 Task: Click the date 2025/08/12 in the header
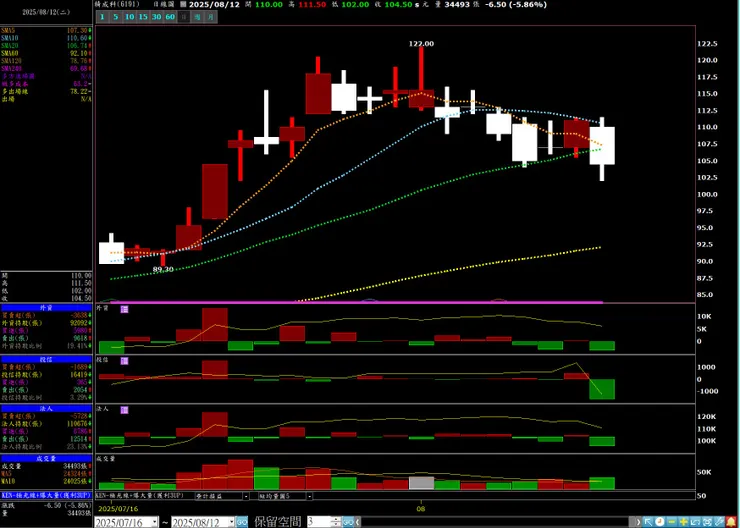pyautogui.click(x=214, y=5)
